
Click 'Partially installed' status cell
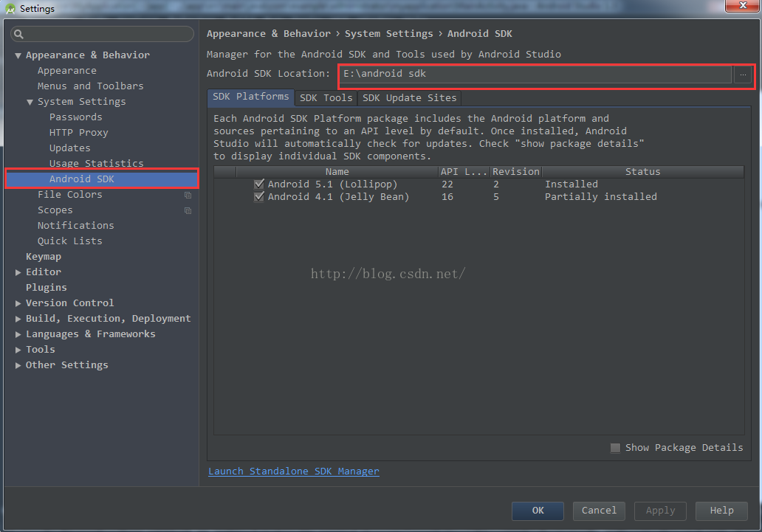click(600, 197)
